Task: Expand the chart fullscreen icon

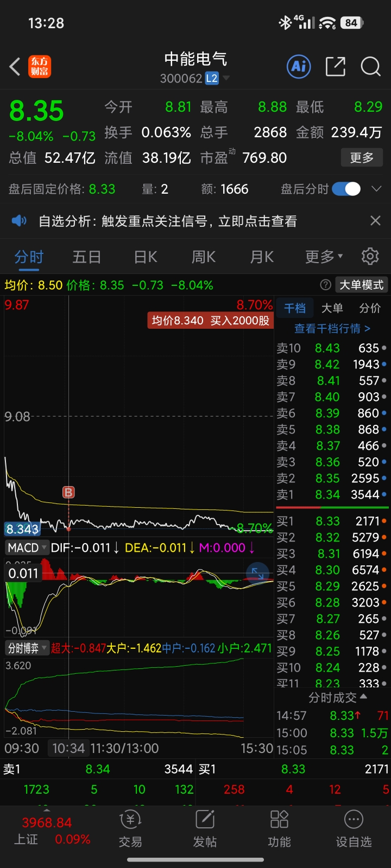Action: point(257,573)
